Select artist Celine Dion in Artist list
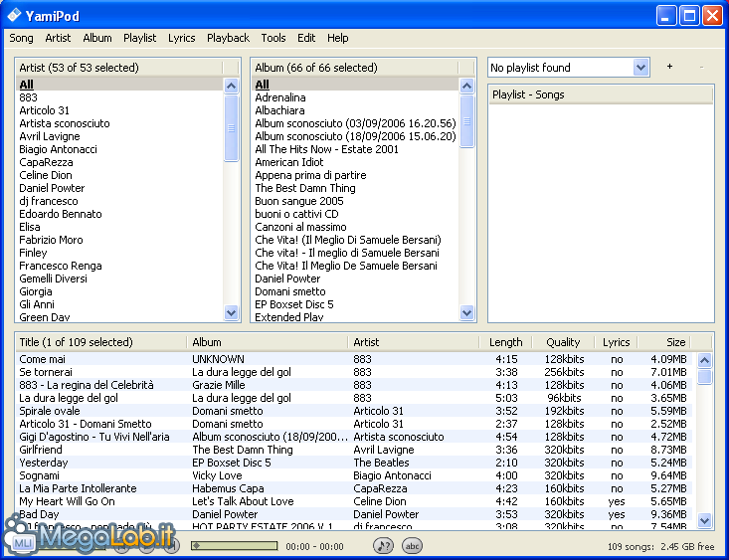The image size is (729, 560). click(120, 175)
